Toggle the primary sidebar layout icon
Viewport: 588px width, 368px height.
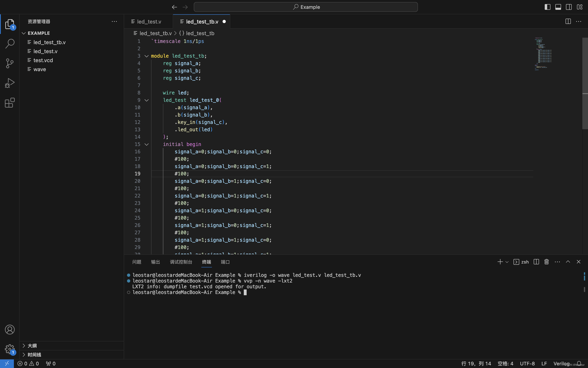[547, 7]
